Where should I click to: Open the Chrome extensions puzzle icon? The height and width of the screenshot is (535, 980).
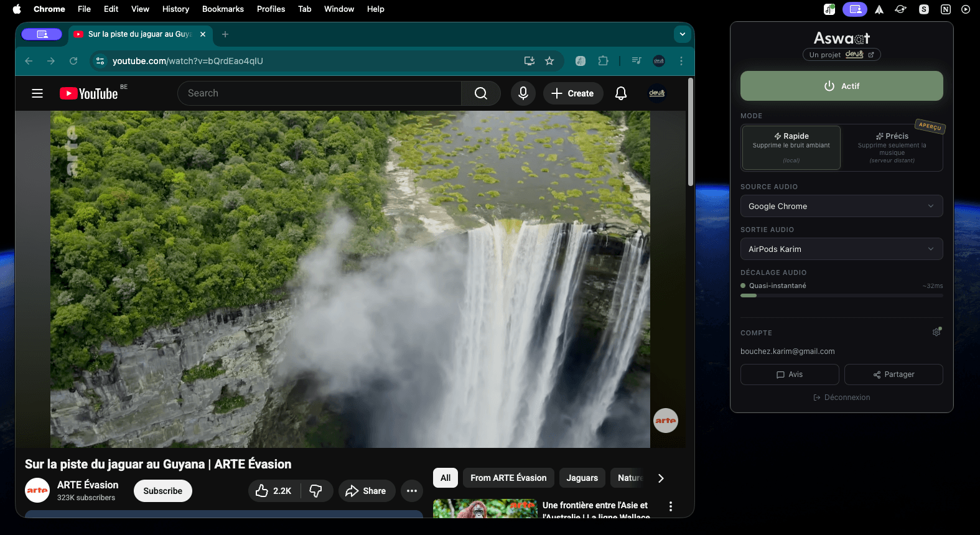[603, 61]
